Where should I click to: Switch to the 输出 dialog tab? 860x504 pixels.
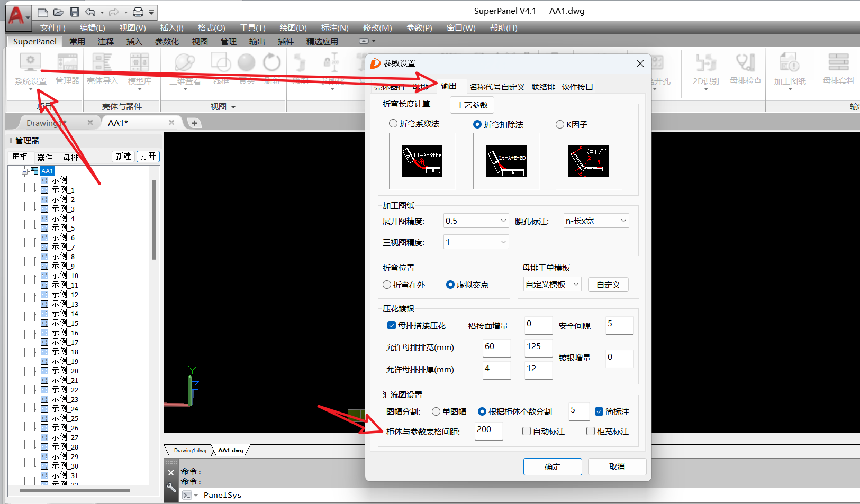pyautogui.click(x=448, y=86)
